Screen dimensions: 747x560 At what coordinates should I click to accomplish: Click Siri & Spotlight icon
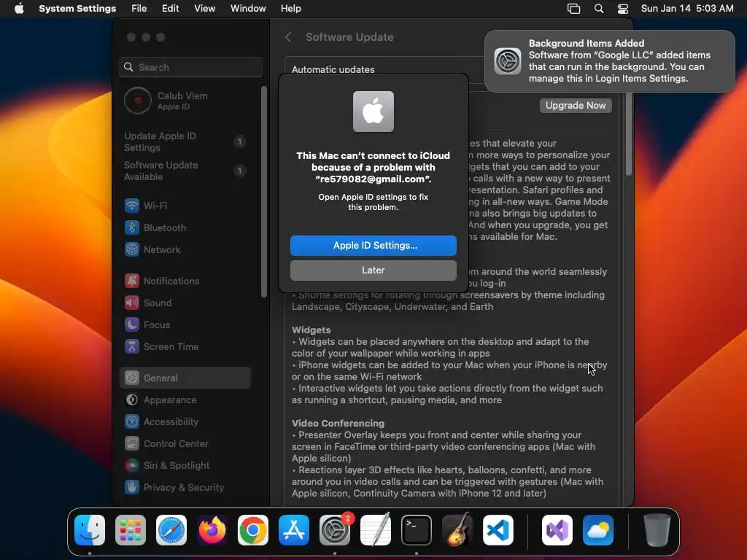pyautogui.click(x=132, y=466)
